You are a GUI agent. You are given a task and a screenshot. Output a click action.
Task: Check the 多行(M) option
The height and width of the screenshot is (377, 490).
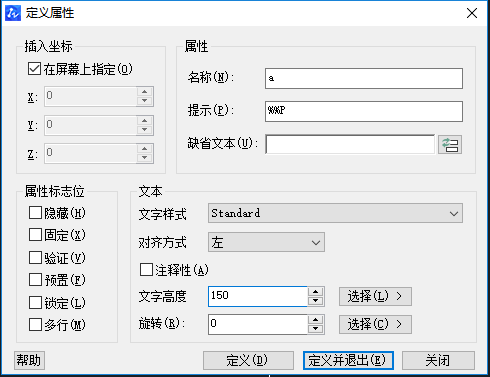click(x=35, y=324)
